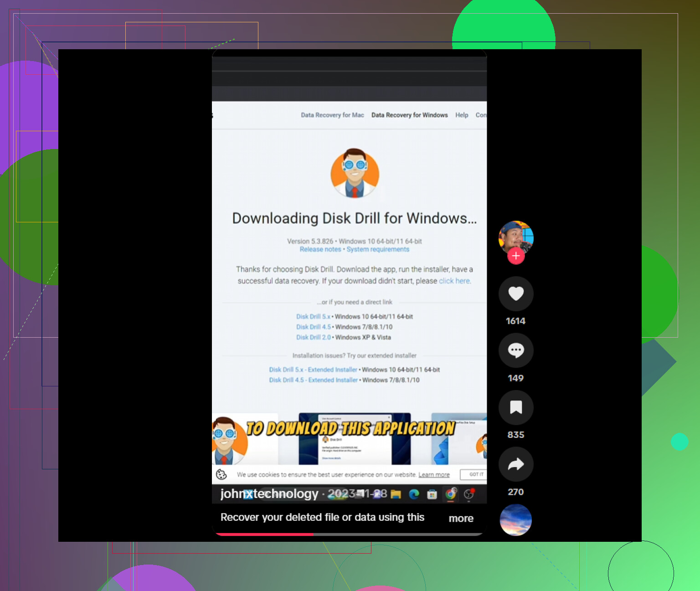This screenshot has width=700, height=591.
Task: Open the Microsoft Edge taskbar icon
Action: pyautogui.click(x=414, y=494)
